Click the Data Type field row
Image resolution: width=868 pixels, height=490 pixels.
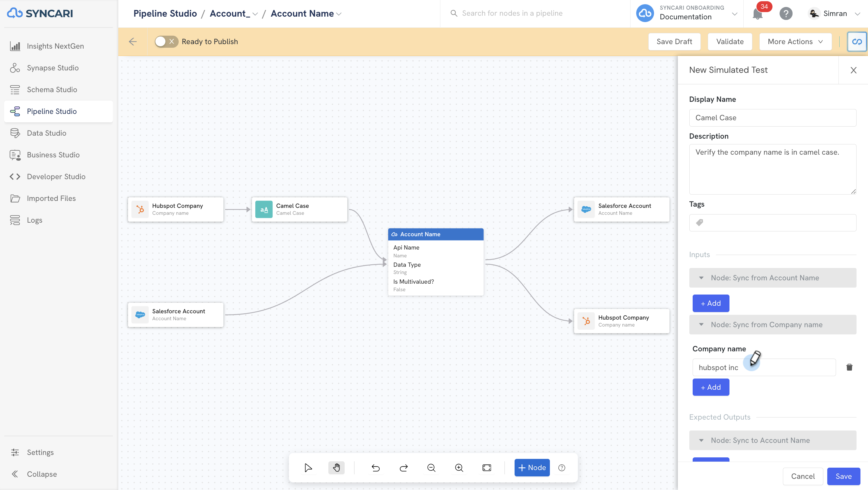(x=436, y=268)
